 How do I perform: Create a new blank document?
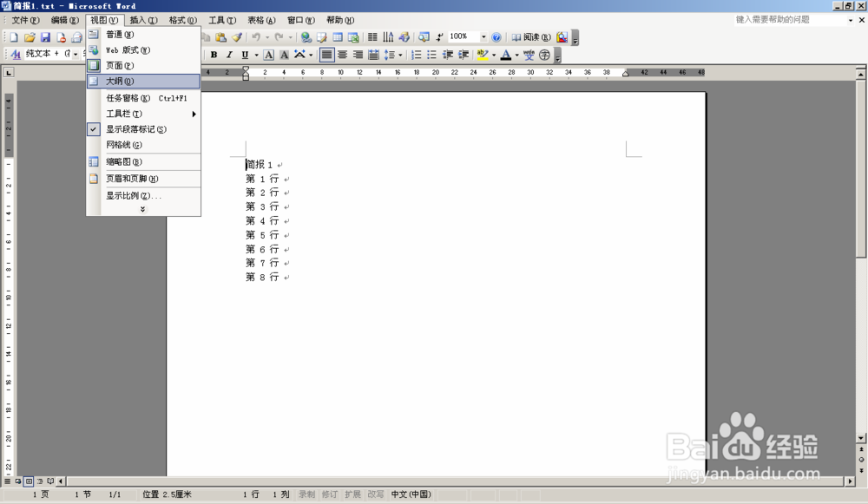tap(14, 37)
